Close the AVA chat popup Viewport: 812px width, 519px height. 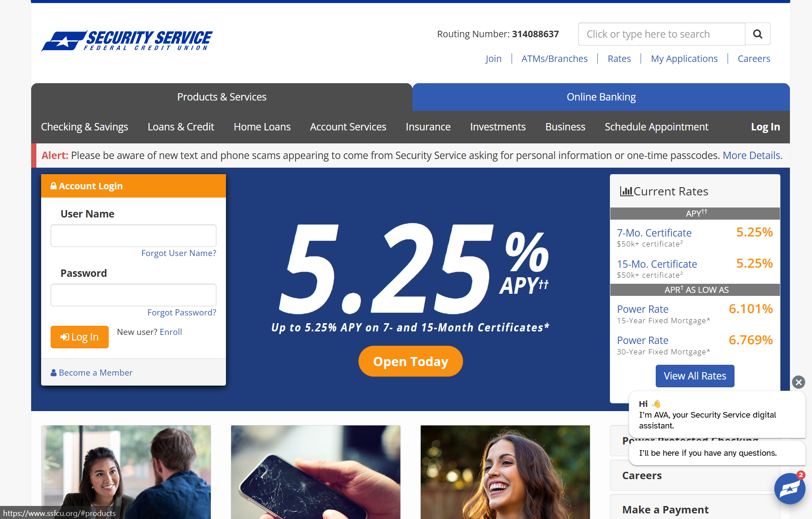click(799, 382)
